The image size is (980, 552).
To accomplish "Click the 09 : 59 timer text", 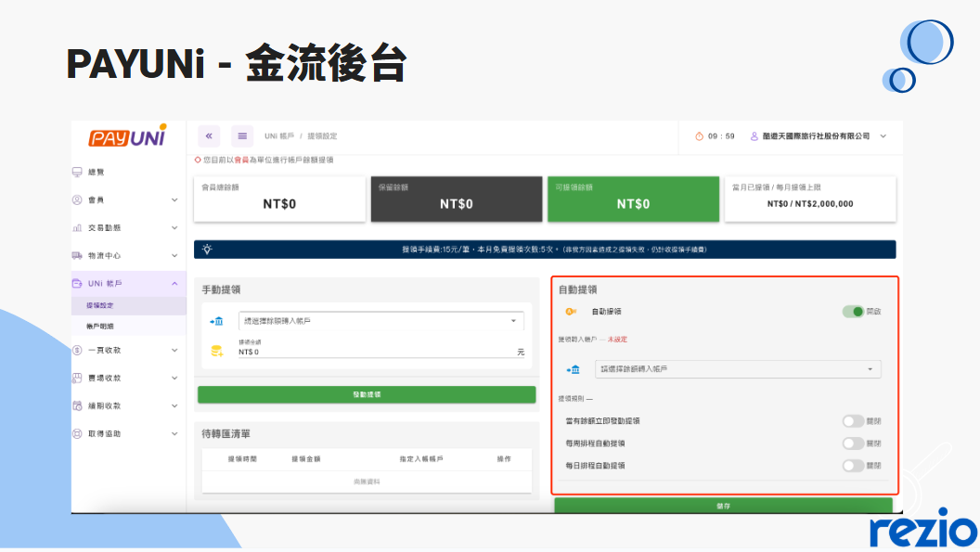I will pos(721,136).
